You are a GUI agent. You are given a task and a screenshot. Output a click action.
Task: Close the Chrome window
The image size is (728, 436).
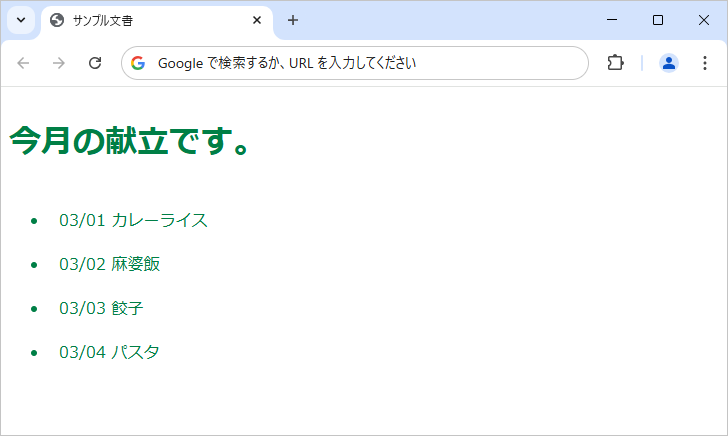click(703, 20)
